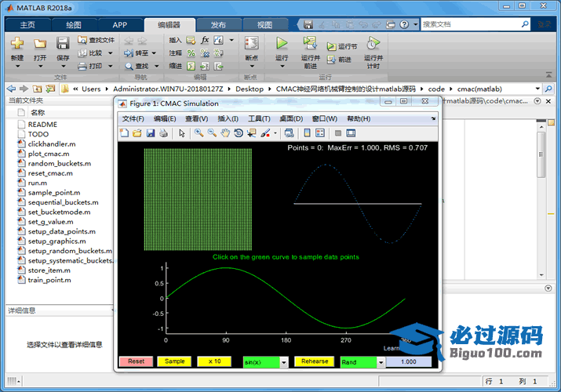Click the uncomment icon in 注释 row
This screenshot has height=392, width=561.
(205, 53)
